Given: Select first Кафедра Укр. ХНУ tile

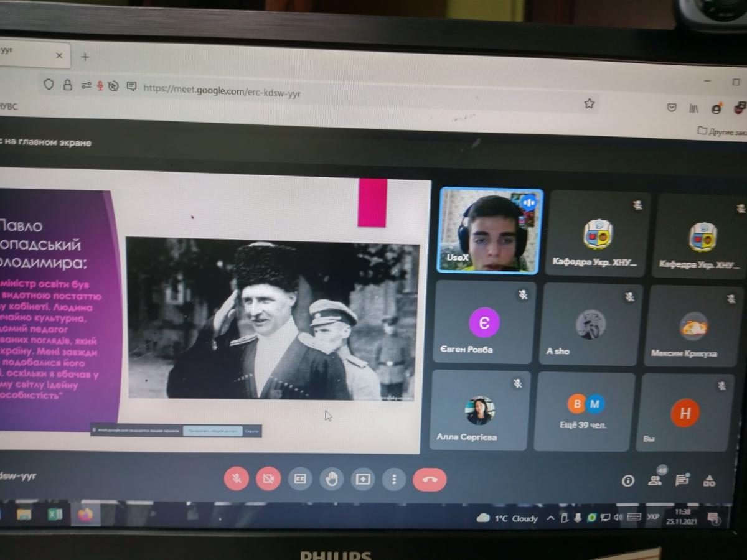Looking at the screenshot, I should click(598, 235).
